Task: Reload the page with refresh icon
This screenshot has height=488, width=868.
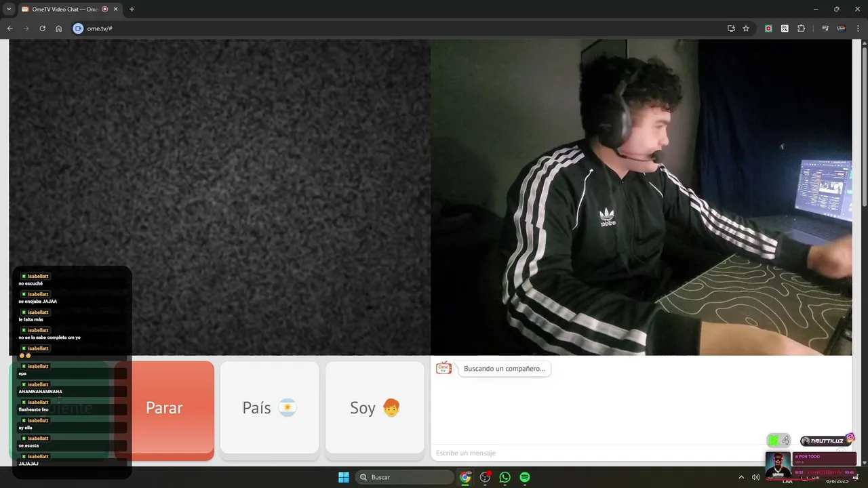Action: coord(42,28)
